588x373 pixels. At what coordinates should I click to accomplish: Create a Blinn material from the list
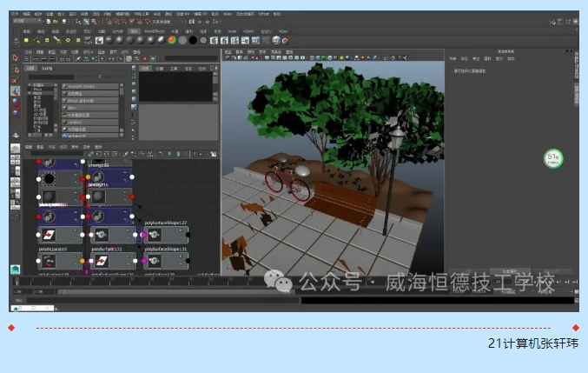pyautogui.click(x=90, y=108)
